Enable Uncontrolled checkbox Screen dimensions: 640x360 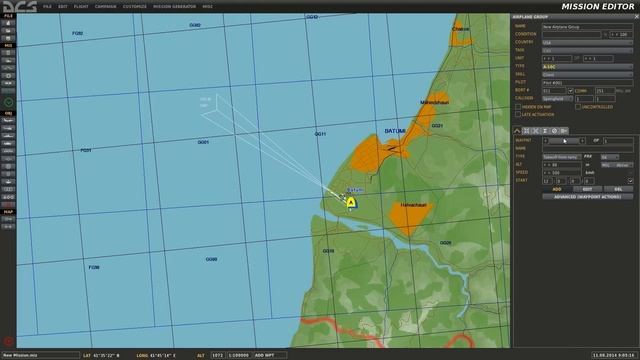[x=578, y=107]
